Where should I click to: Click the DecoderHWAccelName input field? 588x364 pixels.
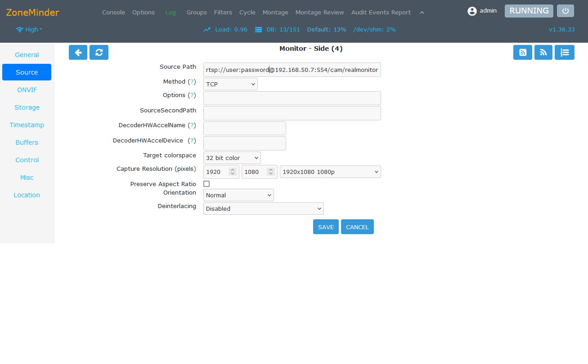[x=245, y=128]
